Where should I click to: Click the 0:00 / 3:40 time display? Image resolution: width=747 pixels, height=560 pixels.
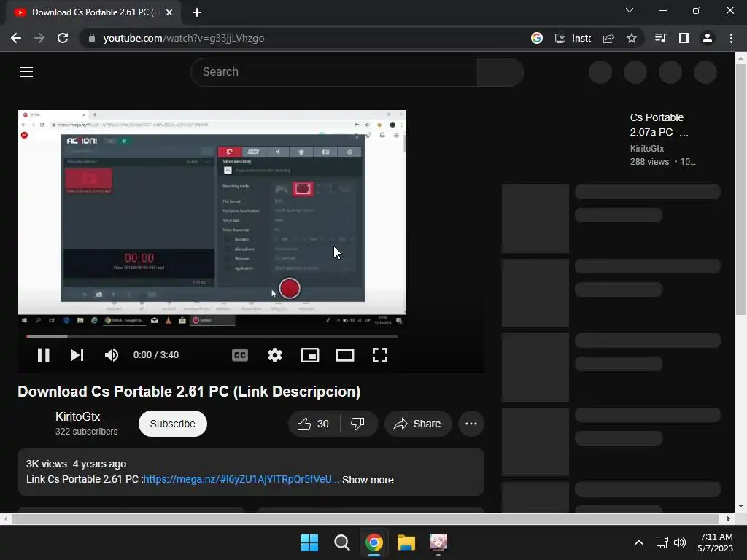coord(156,355)
